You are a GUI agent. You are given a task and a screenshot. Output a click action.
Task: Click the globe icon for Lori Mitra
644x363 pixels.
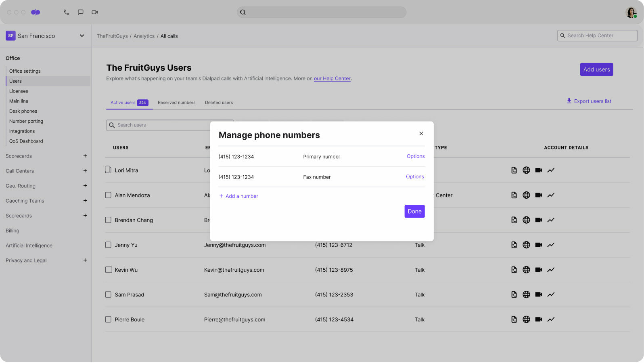tap(526, 170)
